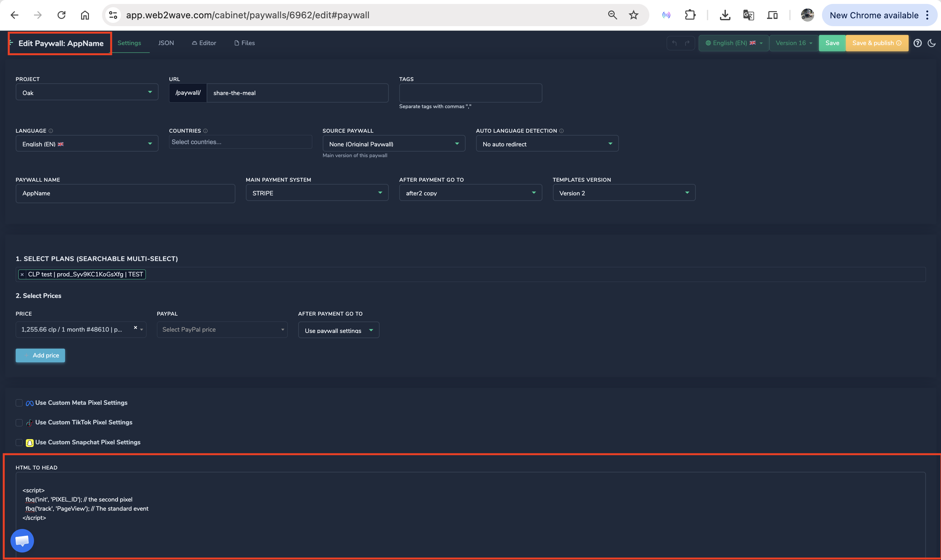Enable Use Custom Snapchat Pixel Settings
941x560 pixels.
[x=19, y=442]
